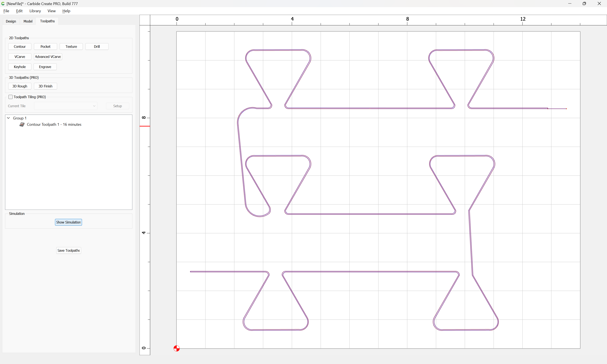Create a Pocket toolpath
Screen dimensions: 607x364
click(x=45, y=47)
